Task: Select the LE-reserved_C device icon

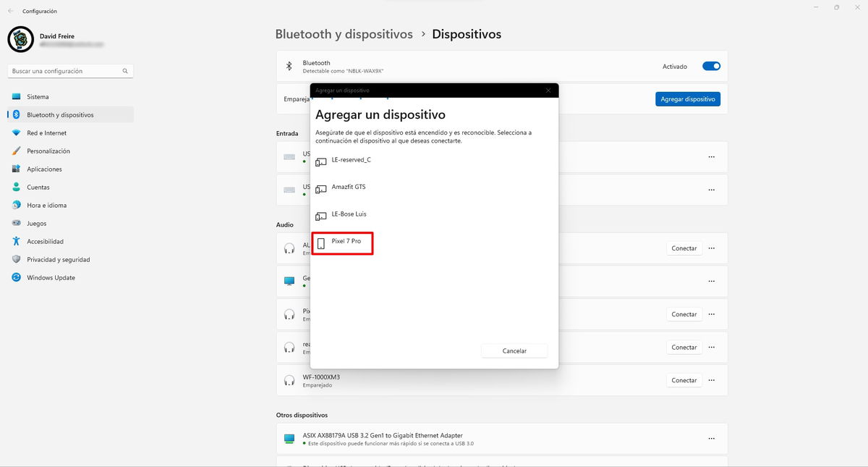Action: (x=321, y=162)
